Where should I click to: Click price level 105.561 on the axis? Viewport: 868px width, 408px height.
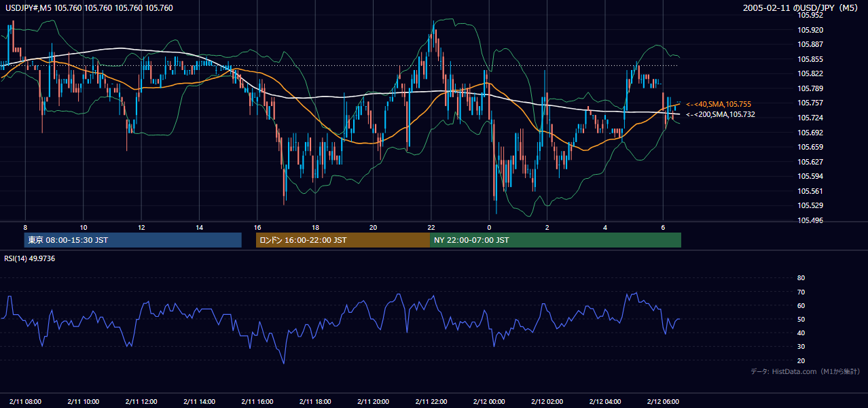point(812,191)
